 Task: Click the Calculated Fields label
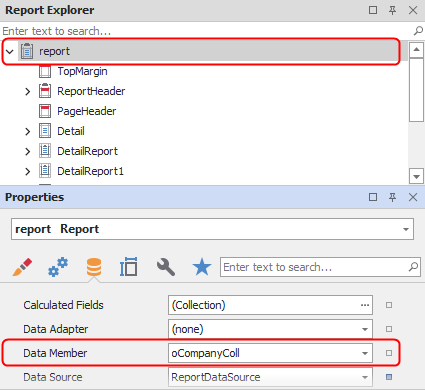(63, 305)
